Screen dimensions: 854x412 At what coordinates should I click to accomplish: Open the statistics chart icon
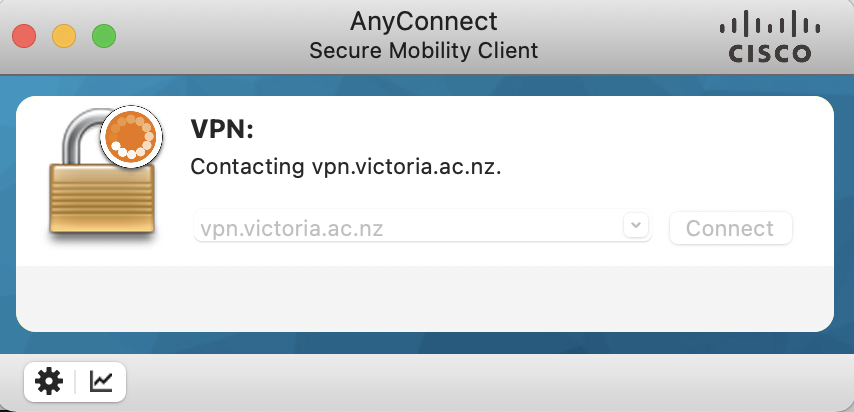tap(101, 381)
